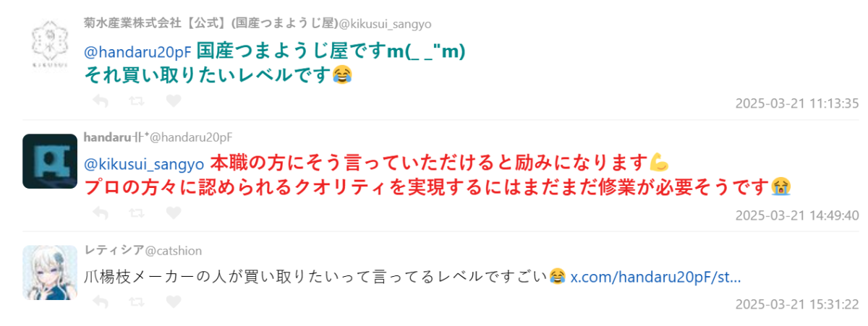Retweet handaru's tweet
The image size is (868, 326).
point(136,213)
